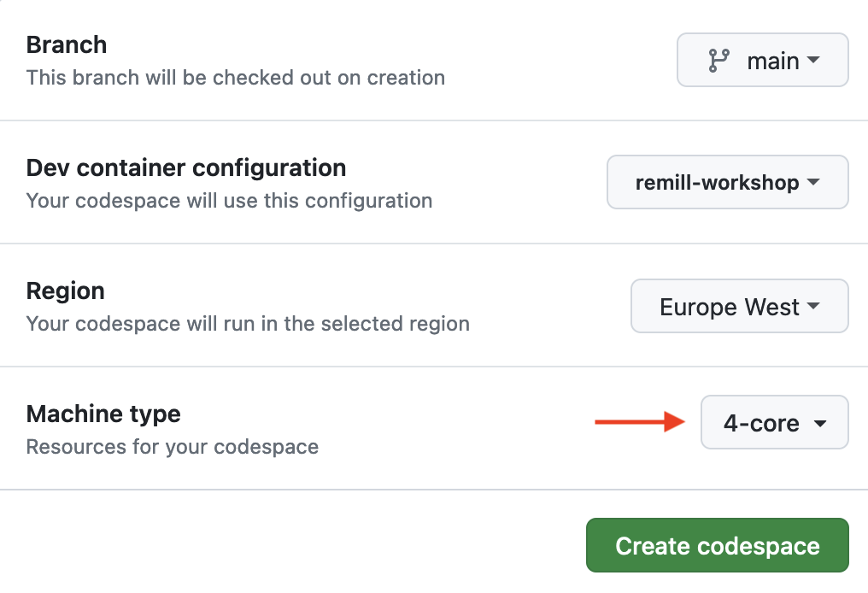This screenshot has height=593, width=868.
Task: Open the Europe West region dropdown
Action: tap(739, 307)
